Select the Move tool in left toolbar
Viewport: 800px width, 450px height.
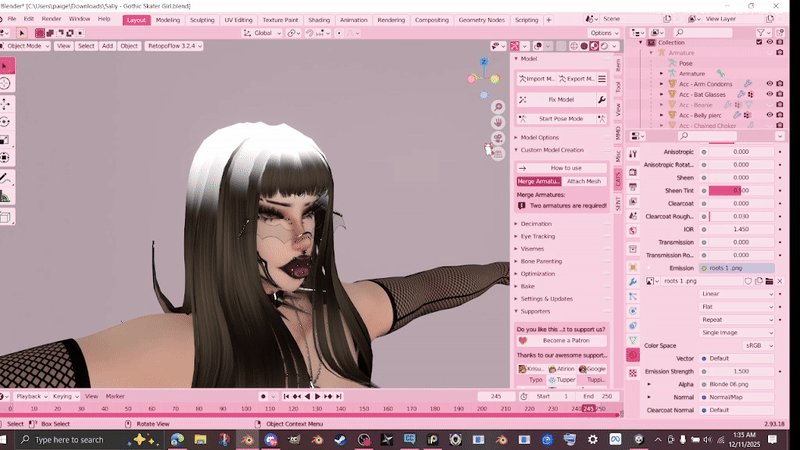pos(5,105)
